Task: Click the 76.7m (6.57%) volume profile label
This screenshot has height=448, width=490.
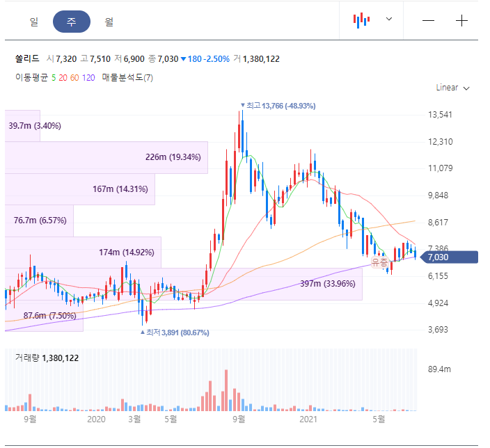Action: 40,221
